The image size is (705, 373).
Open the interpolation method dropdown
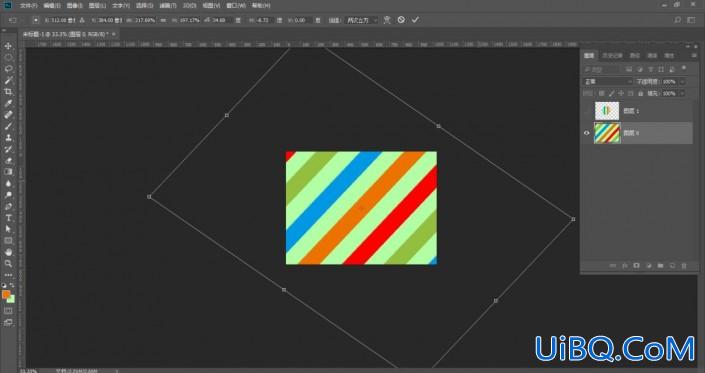pyautogui.click(x=361, y=20)
